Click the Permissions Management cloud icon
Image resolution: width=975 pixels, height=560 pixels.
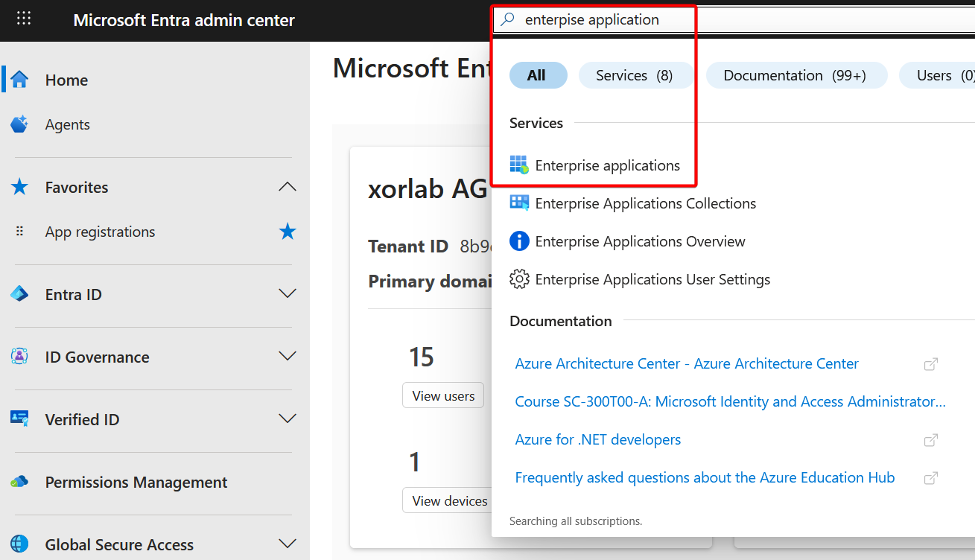pyautogui.click(x=20, y=482)
